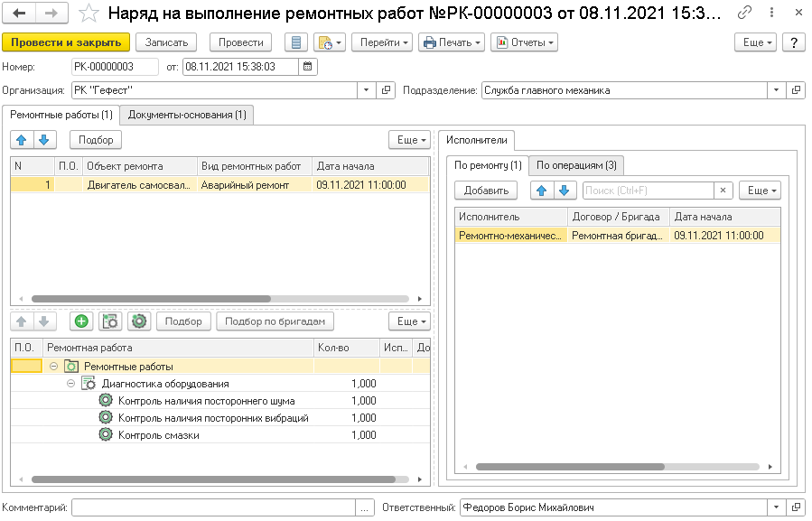Copy link to document via chain icon

click(744, 13)
